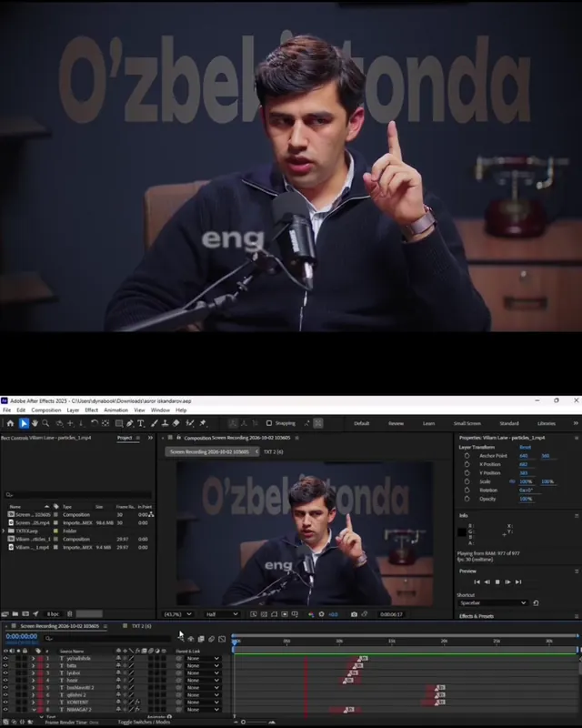Select the Pen tool
Image resolution: width=582 pixels, height=728 pixels.
(x=129, y=423)
